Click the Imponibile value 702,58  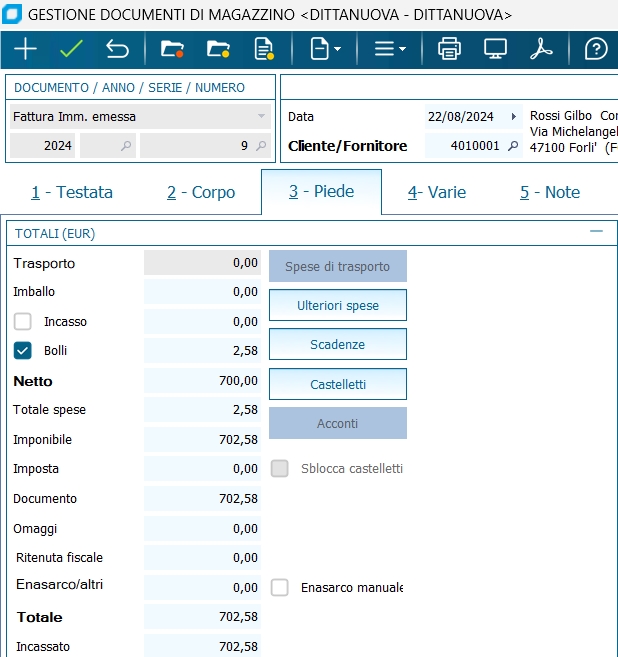pos(202,440)
